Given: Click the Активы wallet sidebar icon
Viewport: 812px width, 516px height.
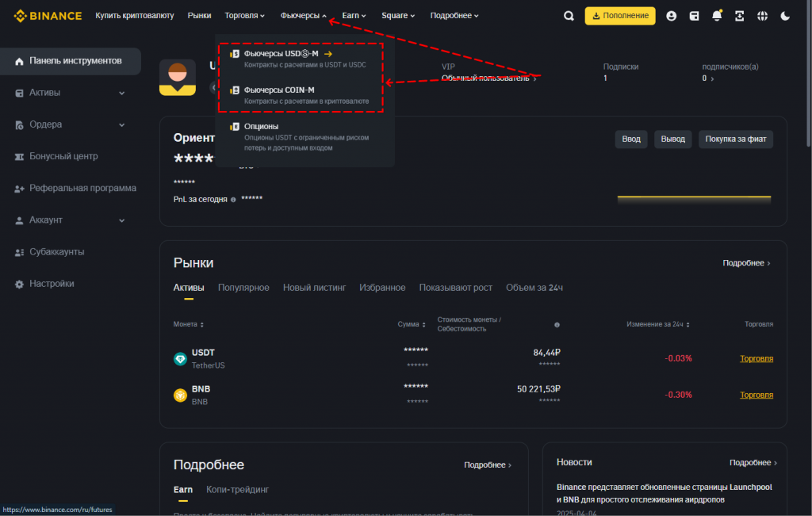Looking at the screenshot, I should 19,94.
